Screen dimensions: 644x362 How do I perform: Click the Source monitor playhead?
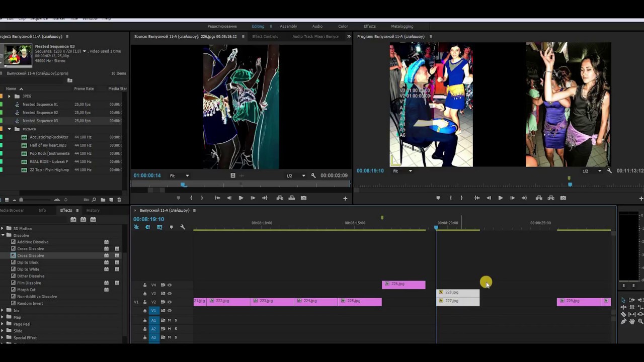point(184,185)
